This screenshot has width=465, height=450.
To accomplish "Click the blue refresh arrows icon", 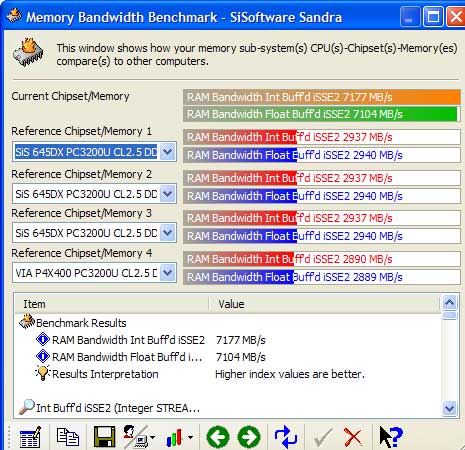I will (x=286, y=437).
